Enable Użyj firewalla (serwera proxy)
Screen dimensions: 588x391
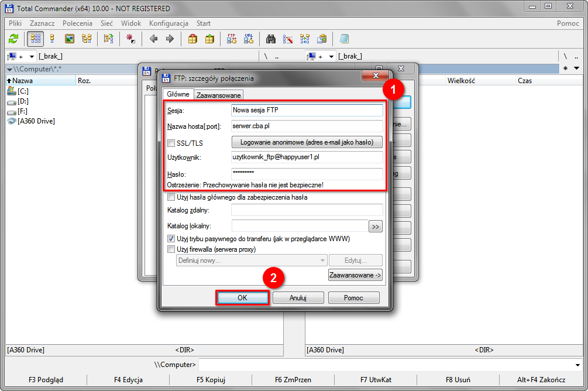171,249
